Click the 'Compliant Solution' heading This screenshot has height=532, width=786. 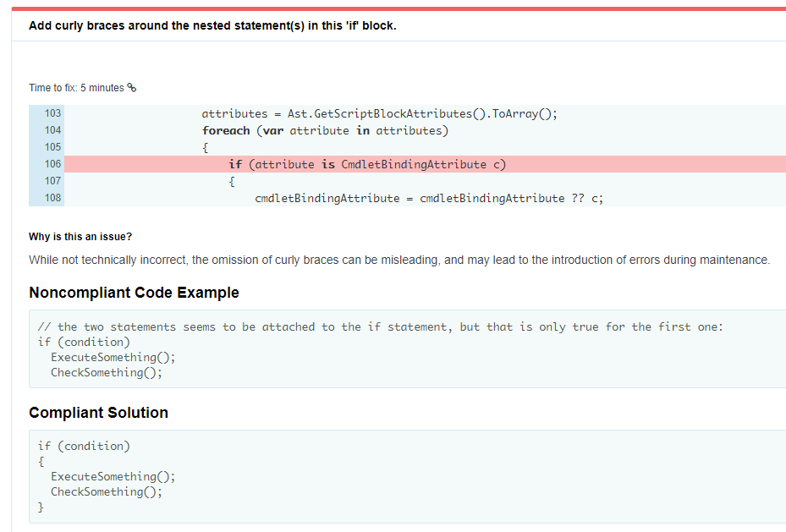tap(98, 413)
